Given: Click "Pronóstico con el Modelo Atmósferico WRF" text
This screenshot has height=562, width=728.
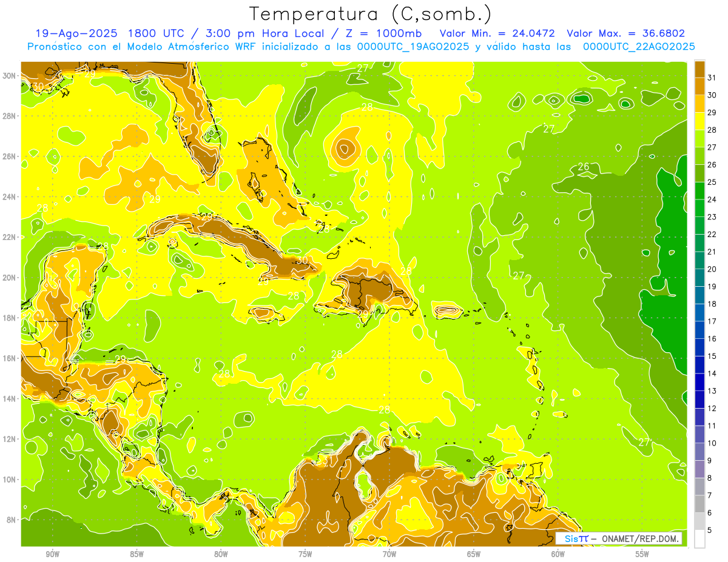Looking at the screenshot, I should [143, 47].
